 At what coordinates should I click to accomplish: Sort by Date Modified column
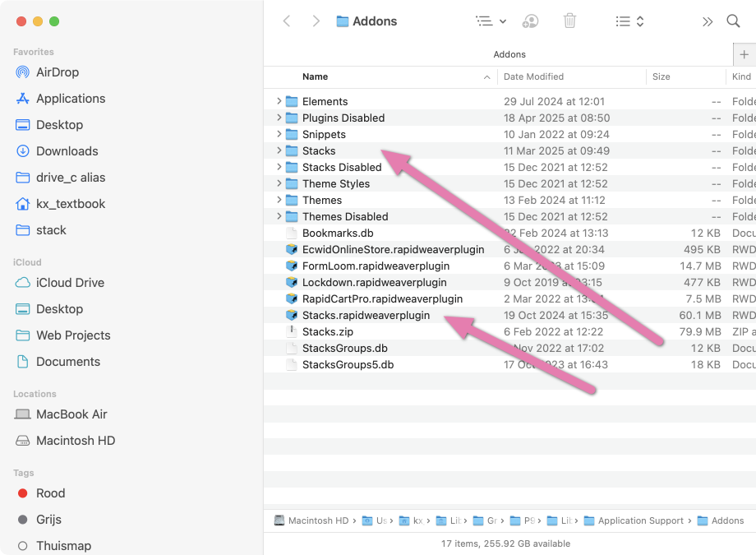tap(533, 76)
